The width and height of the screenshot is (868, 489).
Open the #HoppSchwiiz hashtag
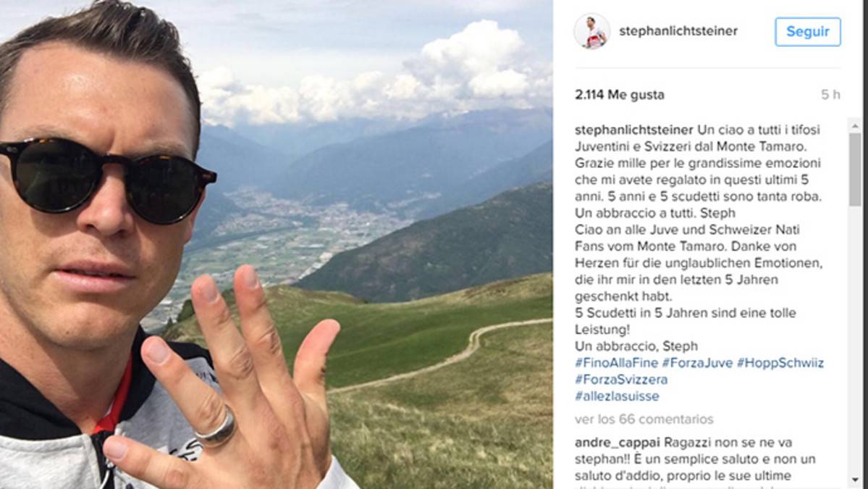pyautogui.click(x=780, y=363)
